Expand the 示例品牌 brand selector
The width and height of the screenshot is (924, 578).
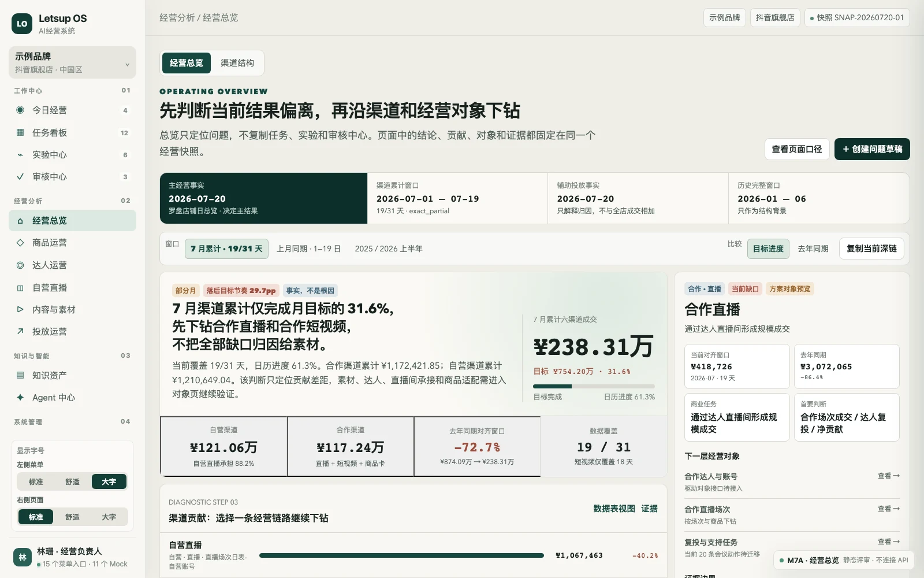tap(73, 62)
